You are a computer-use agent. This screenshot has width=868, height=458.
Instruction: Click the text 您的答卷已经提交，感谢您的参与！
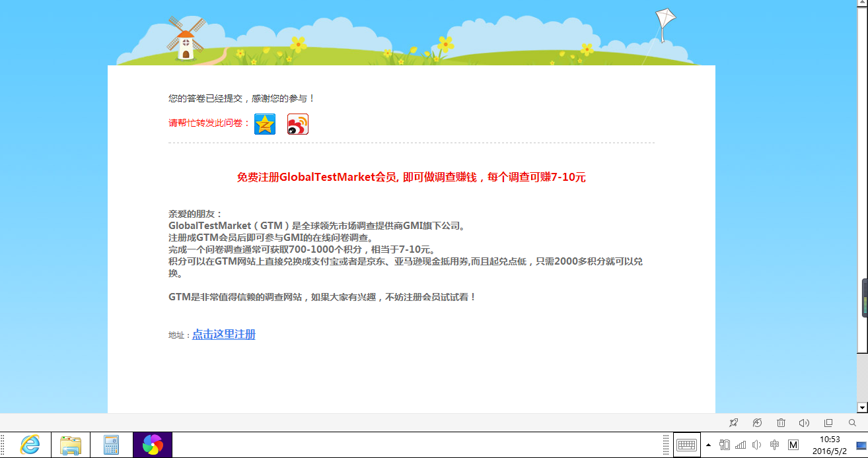[242, 98]
